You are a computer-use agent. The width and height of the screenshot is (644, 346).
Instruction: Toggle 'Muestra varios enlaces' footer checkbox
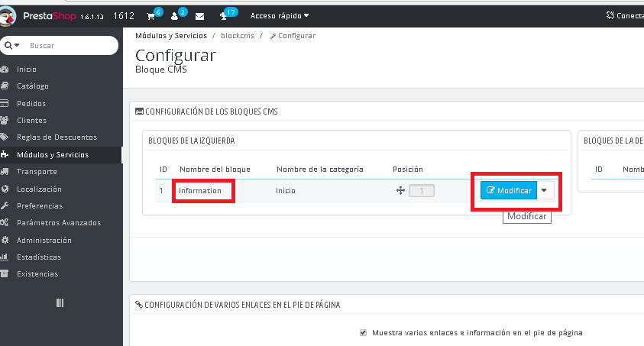[363, 333]
